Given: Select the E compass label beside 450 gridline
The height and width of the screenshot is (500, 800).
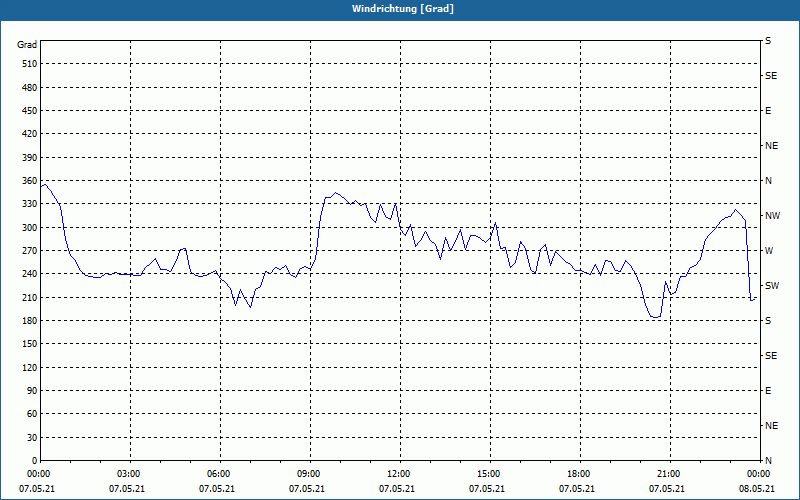Looking at the screenshot, I should (x=768, y=111).
